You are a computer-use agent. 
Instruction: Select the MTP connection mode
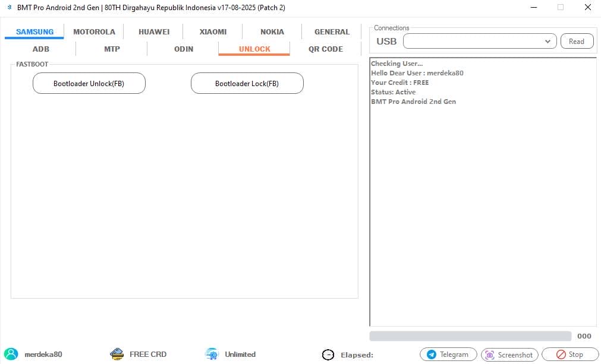(112, 49)
